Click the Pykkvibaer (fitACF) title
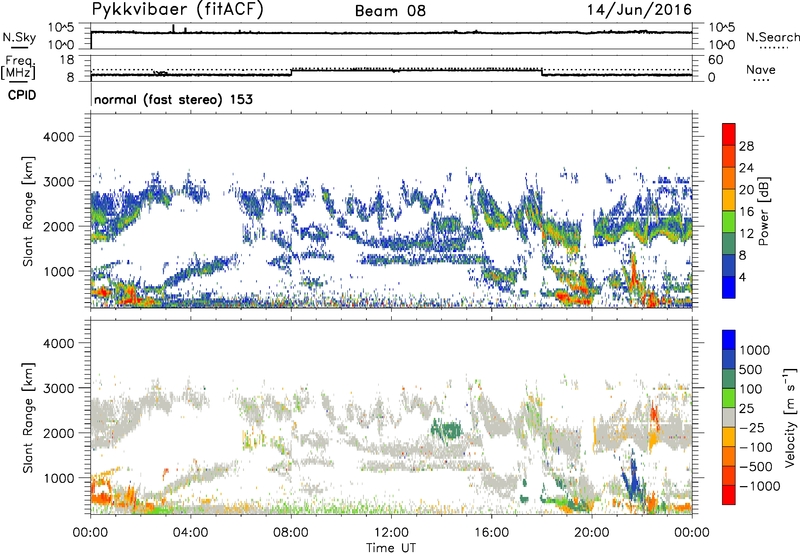 pos(177,10)
